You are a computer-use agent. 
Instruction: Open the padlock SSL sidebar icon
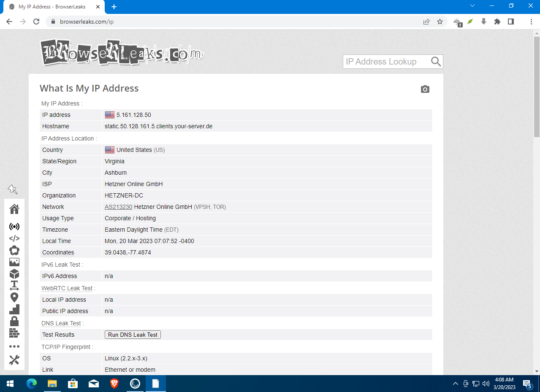pyautogui.click(x=14, y=321)
